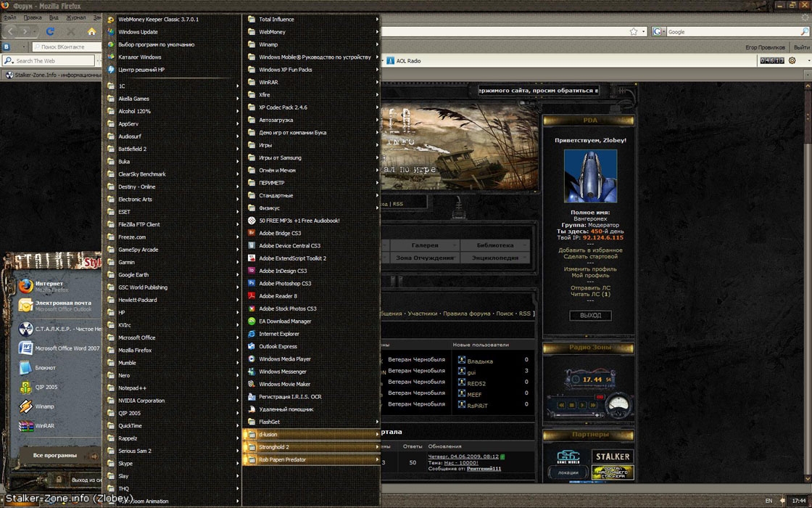
Task: Stop playback on the Zone radio player
Action: pos(571,405)
